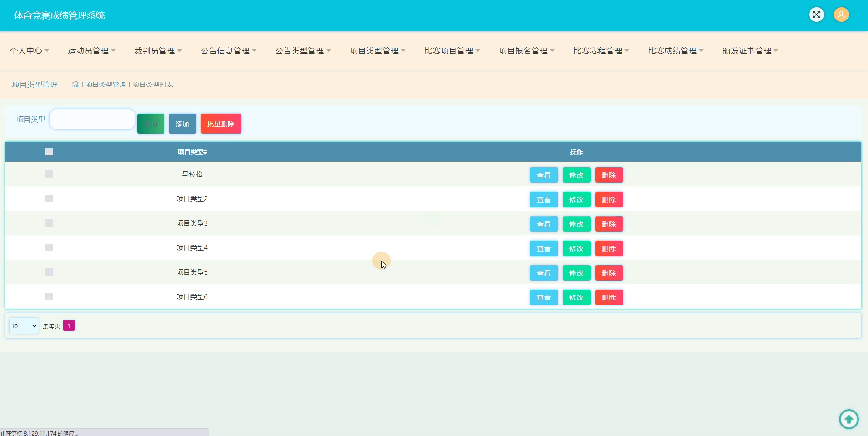
Task: Click the 项目类型4 table cell
Action: point(192,247)
